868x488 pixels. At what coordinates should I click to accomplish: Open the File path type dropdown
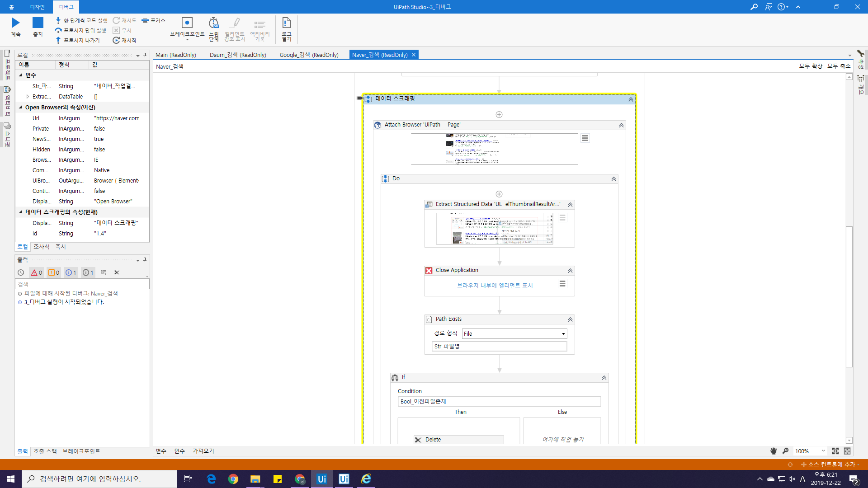click(x=563, y=334)
